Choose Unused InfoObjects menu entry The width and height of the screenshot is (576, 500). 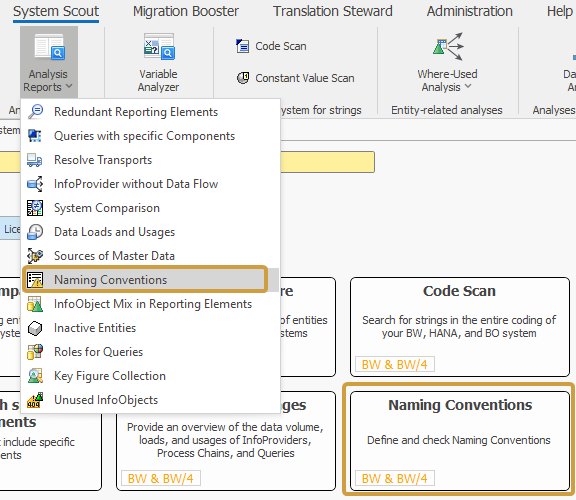pyautogui.click(x=150, y=400)
